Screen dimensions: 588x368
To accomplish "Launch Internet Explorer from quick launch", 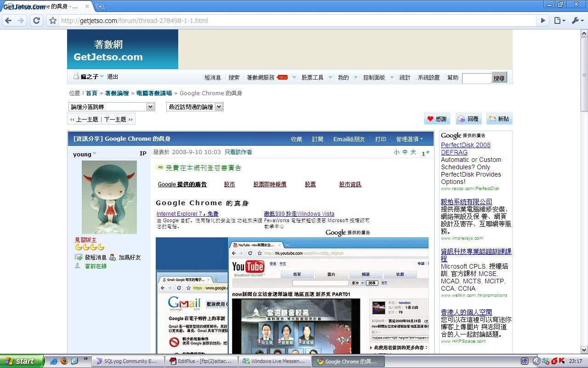I will (54, 361).
